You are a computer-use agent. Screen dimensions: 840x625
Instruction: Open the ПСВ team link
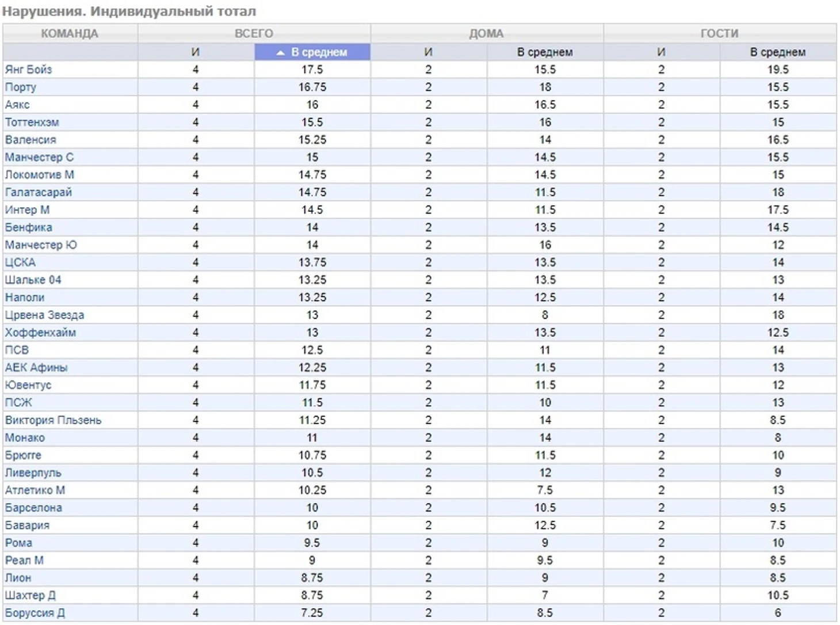point(17,350)
